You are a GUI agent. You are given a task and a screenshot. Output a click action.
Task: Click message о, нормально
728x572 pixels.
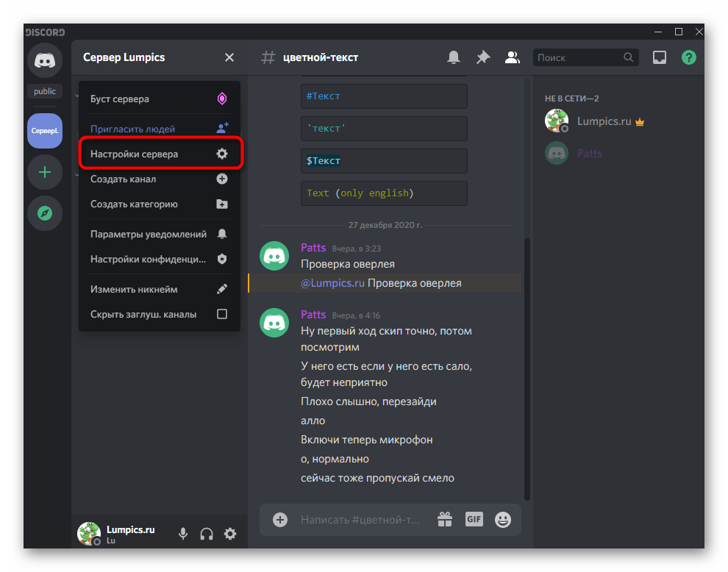335,459
